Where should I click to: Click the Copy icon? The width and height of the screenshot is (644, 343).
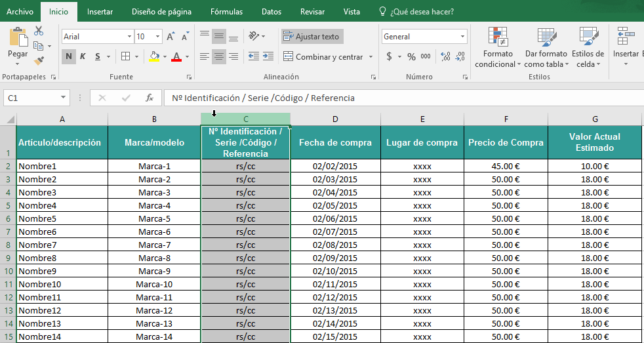(x=39, y=46)
